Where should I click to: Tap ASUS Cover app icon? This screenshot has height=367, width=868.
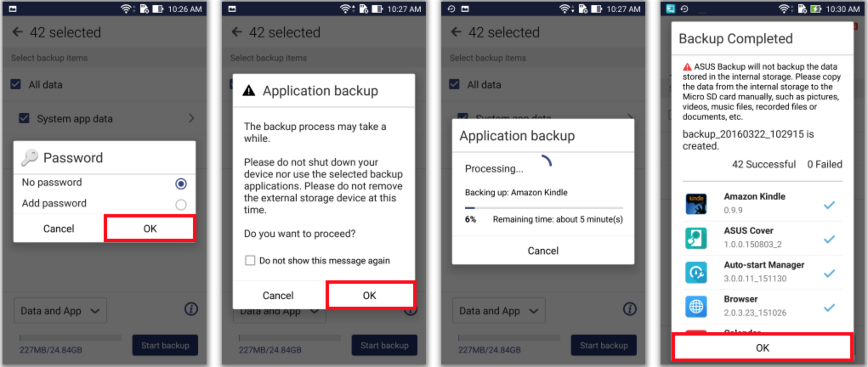(x=696, y=238)
